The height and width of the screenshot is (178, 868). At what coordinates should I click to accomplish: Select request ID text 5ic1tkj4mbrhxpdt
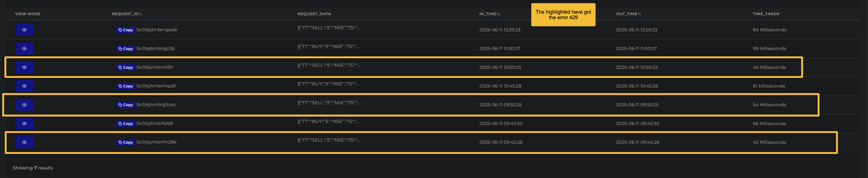[x=156, y=86]
